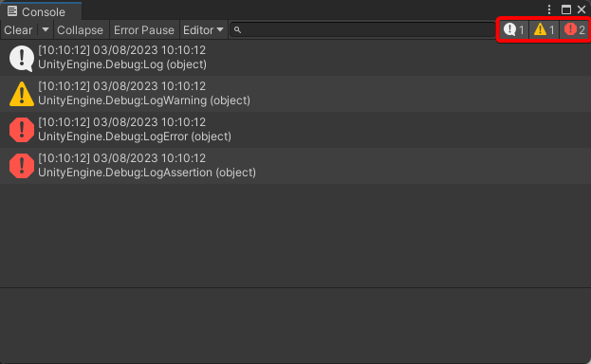Image resolution: width=591 pixels, height=364 pixels.
Task: Open the three-dot console options menu
Action: click(x=549, y=9)
